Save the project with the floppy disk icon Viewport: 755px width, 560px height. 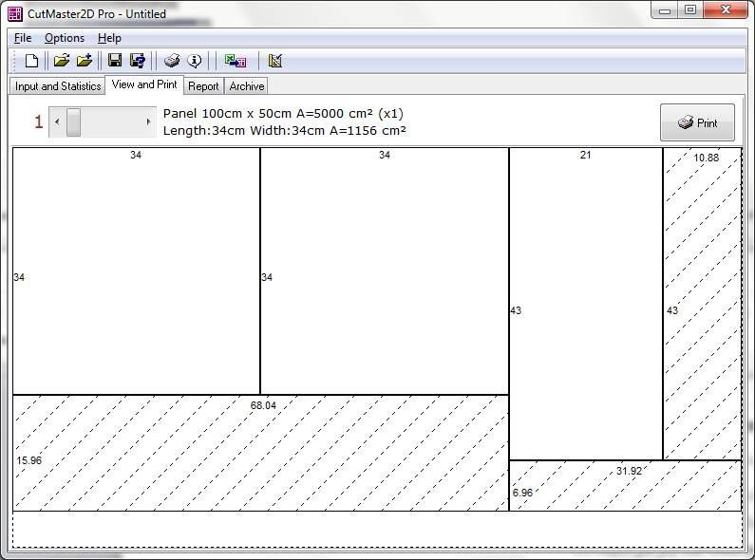tap(115, 61)
